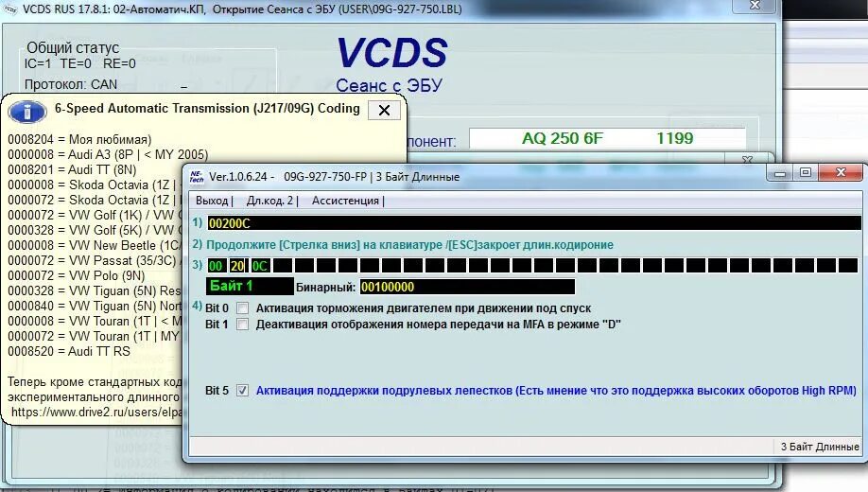Select byte 00 in the byte row
Viewport: 868px width, 492px height.
pyautogui.click(x=216, y=266)
